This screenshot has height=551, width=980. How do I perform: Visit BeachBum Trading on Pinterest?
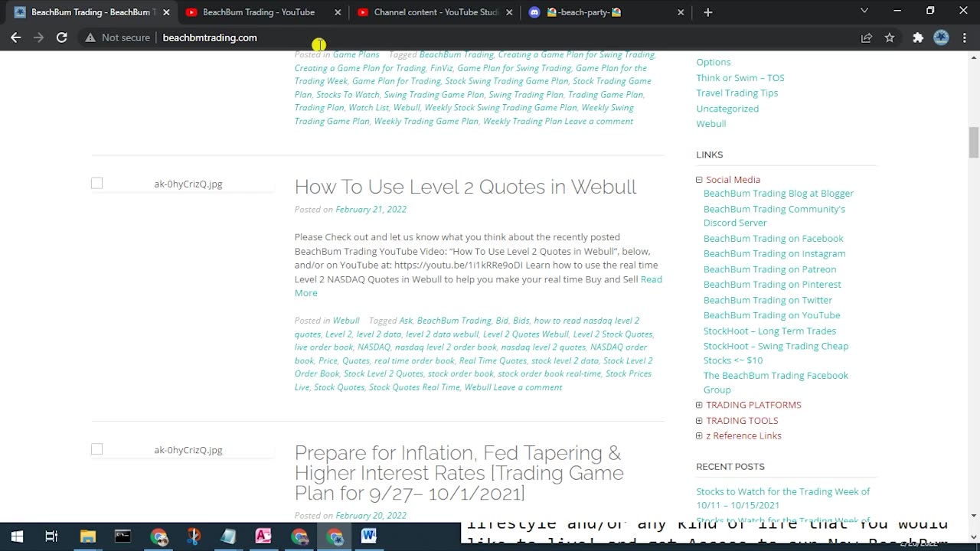click(772, 284)
